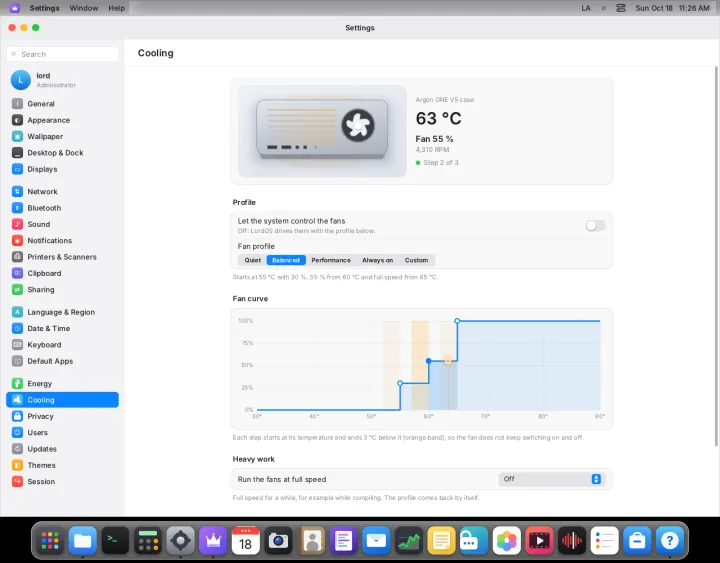This screenshot has width=720, height=563.
Task: Click the Step 2 of 3 status
Action: click(437, 163)
